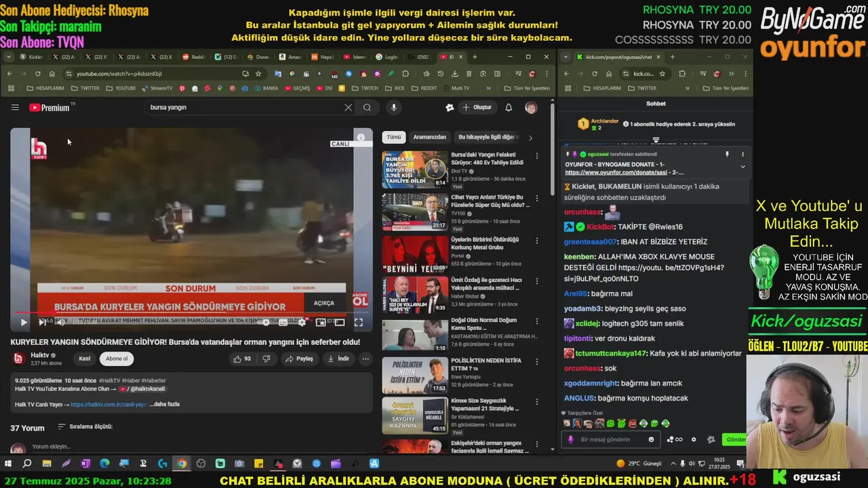
Task: Open video info card icon
Action: tap(361, 137)
